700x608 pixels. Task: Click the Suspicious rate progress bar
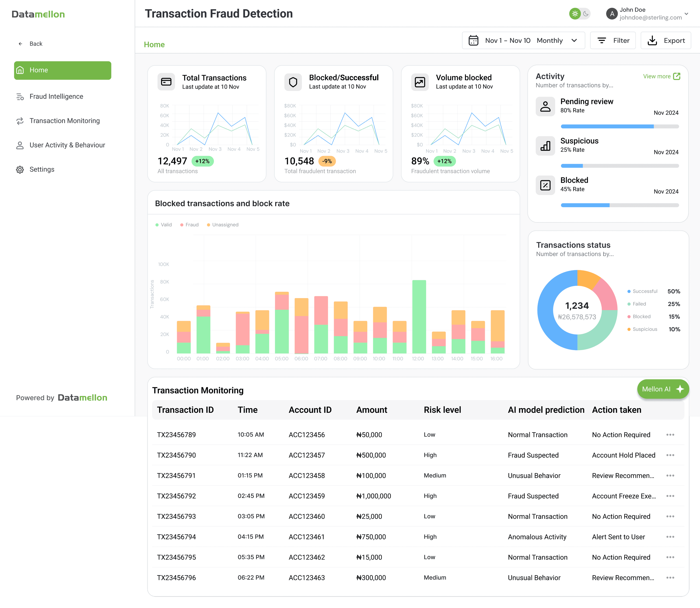click(620, 166)
